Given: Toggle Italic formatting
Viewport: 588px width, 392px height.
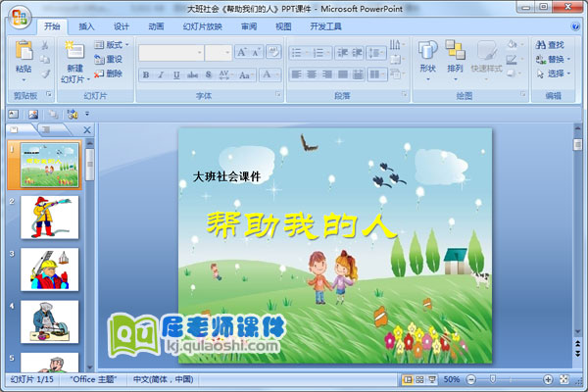Looking at the screenshot, I should coord(161,74).
